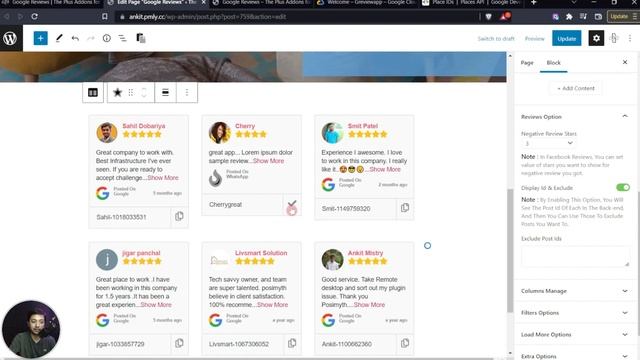Click the Brave shields icon
640x360 pixels.
click(x=489, y=16)
